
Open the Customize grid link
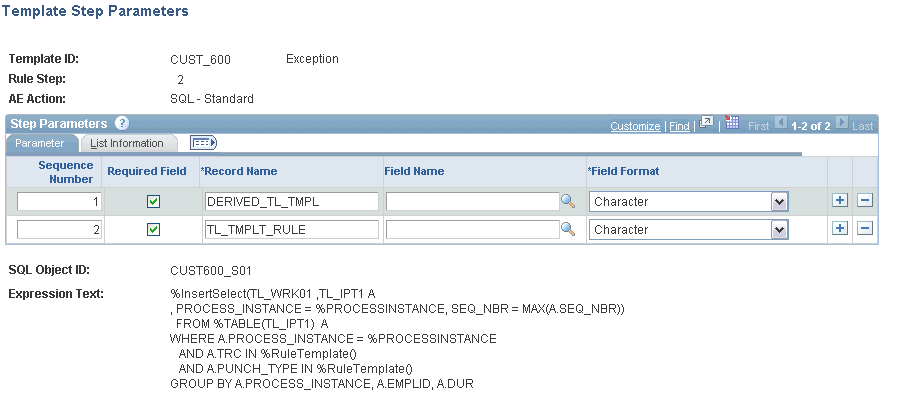click(635, 126)
